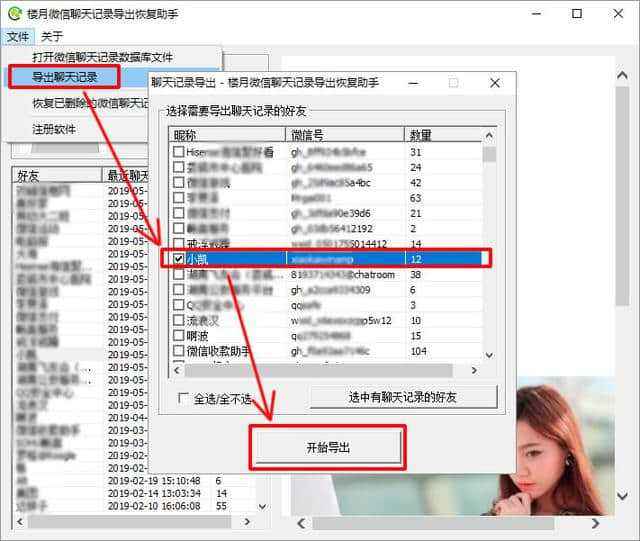Screen dimensions: 640x541
Task: Click count value 104 in export list
Action: pos(418,351)
